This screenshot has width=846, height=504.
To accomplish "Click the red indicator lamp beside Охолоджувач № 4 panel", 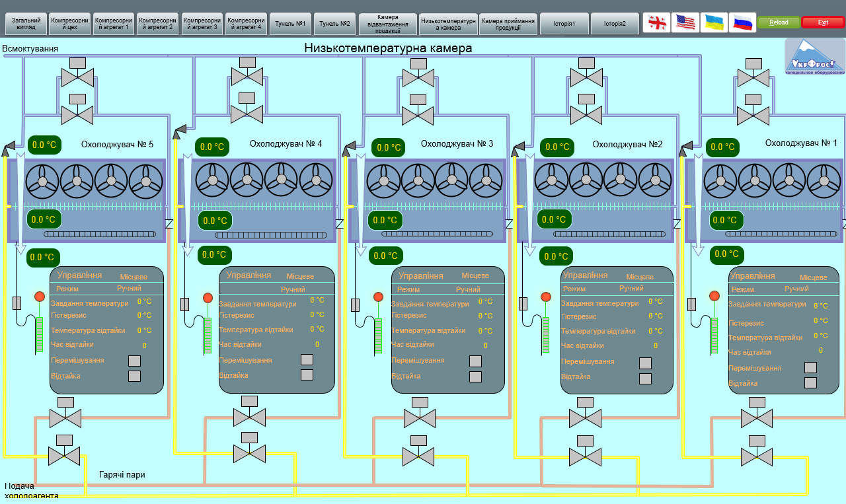I will coord(208,298).
